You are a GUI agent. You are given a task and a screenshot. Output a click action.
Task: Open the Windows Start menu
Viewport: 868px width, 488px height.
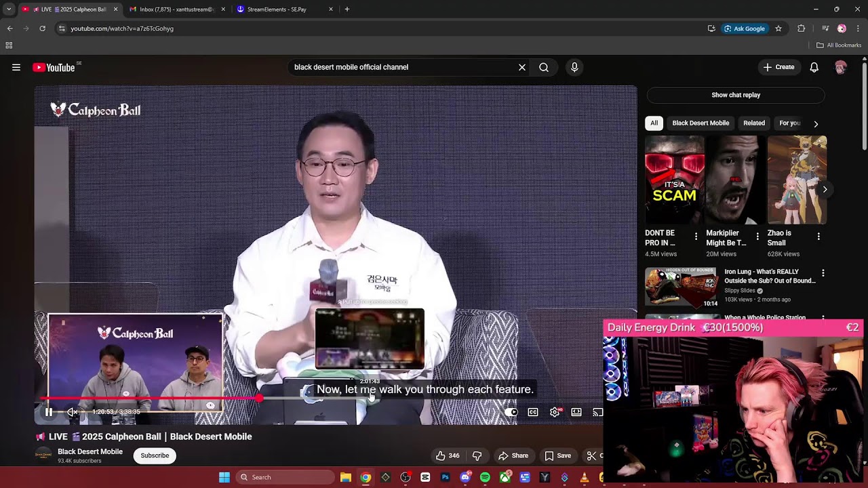pyautogui.click(x=224, y=477)
